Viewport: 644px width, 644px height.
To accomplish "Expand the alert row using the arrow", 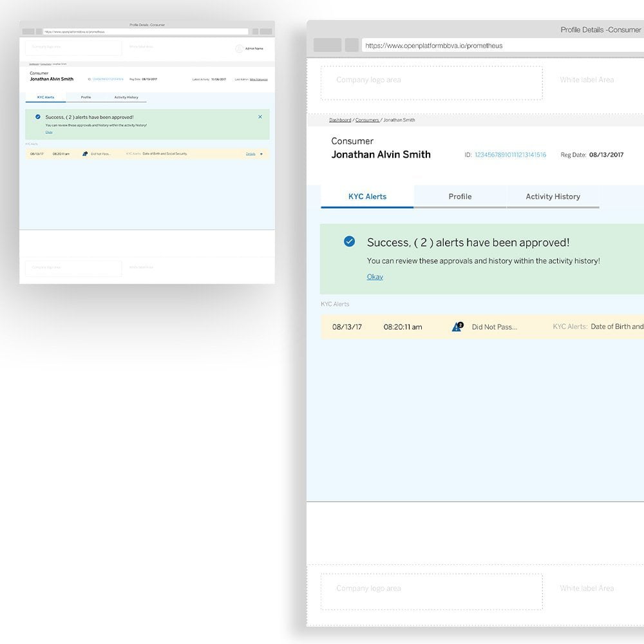I will click(x=261, y=154).
